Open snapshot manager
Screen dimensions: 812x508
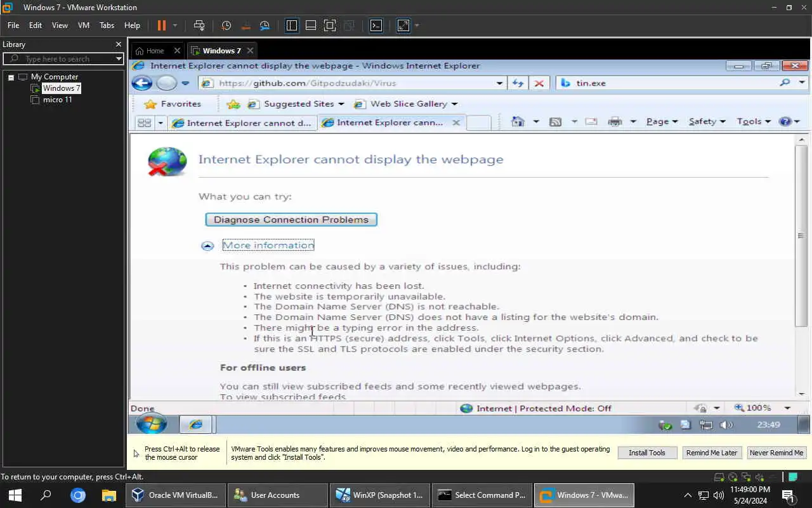click(265, 25)
